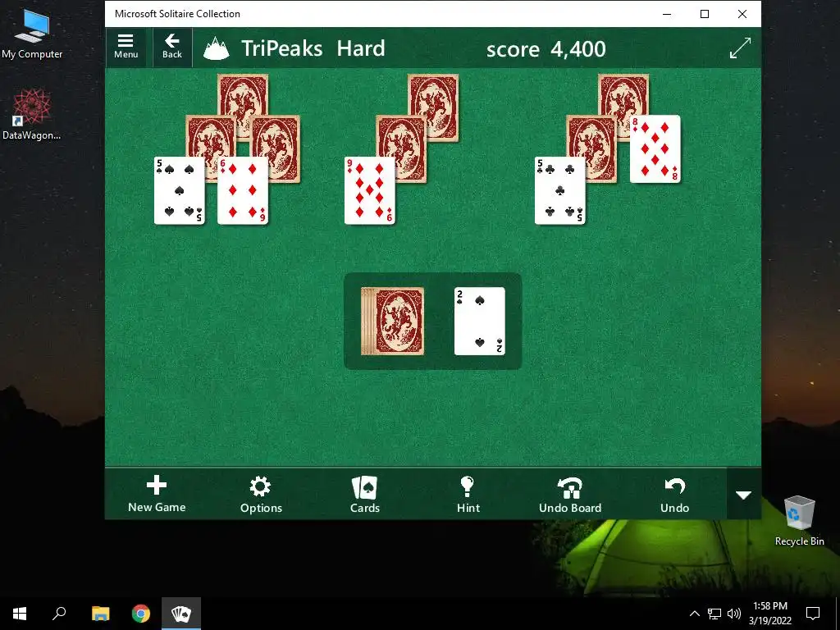The width and height of the screenshot is (840, 630).
Task: Select the 9 of diamonds card
Action: tap(370, 190)
